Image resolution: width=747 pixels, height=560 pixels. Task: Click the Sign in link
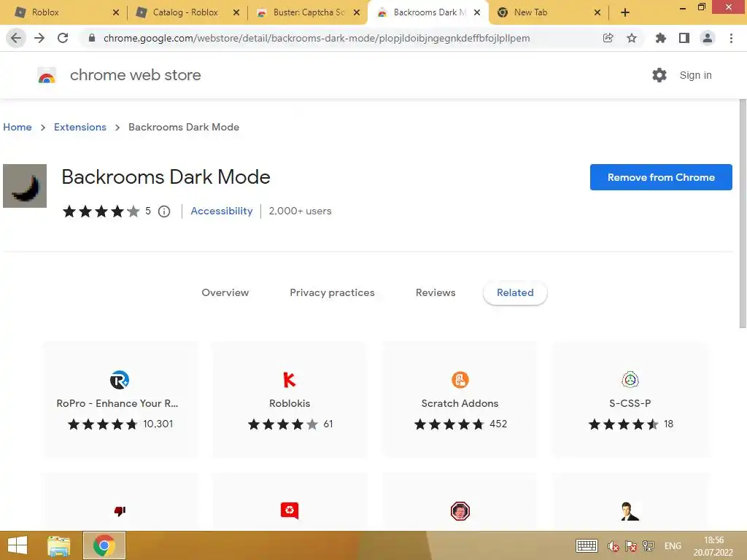coord(695,75)
